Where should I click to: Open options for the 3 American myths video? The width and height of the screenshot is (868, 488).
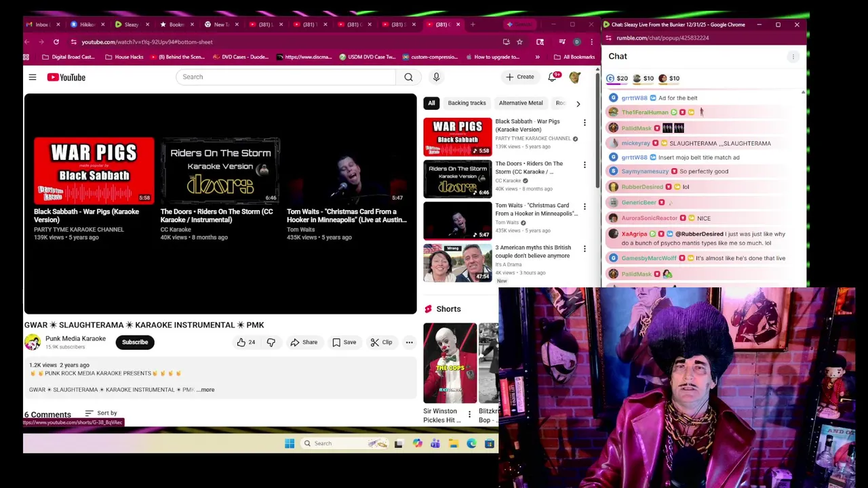(x=585, y=249)
